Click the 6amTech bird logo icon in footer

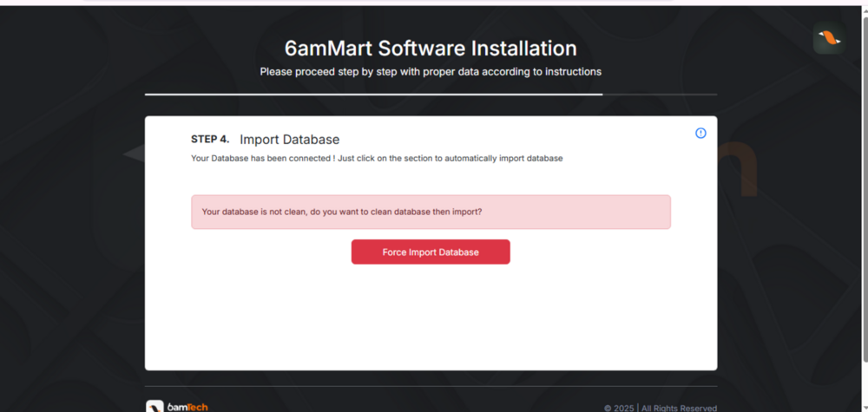click(x=155, y=406)
